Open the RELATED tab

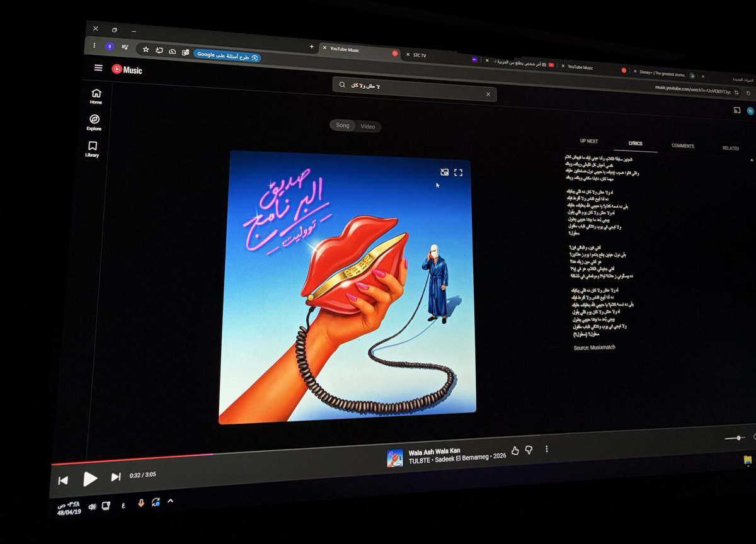point(731,148)
